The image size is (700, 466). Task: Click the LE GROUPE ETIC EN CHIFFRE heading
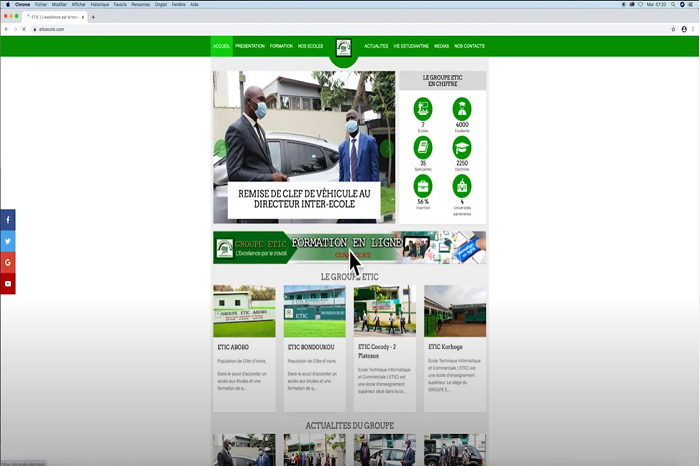pyautogui.click(x=442, y=81)
